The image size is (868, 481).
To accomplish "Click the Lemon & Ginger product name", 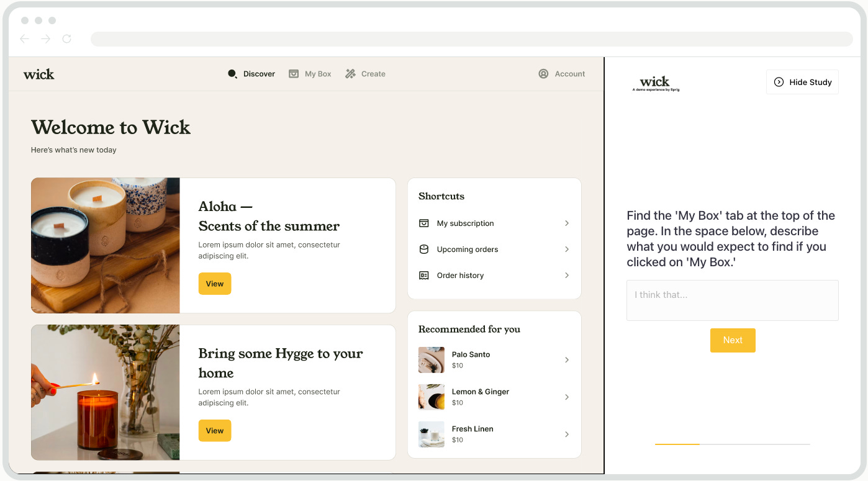I will [481, 392].
